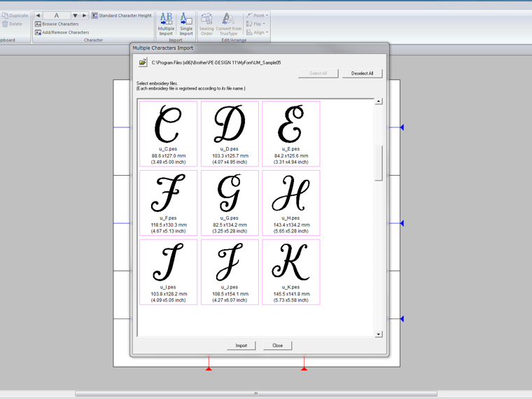Select the u_I.pes thumbnail
This screenshot has width=532, height=399.
[x=168, y=272]
